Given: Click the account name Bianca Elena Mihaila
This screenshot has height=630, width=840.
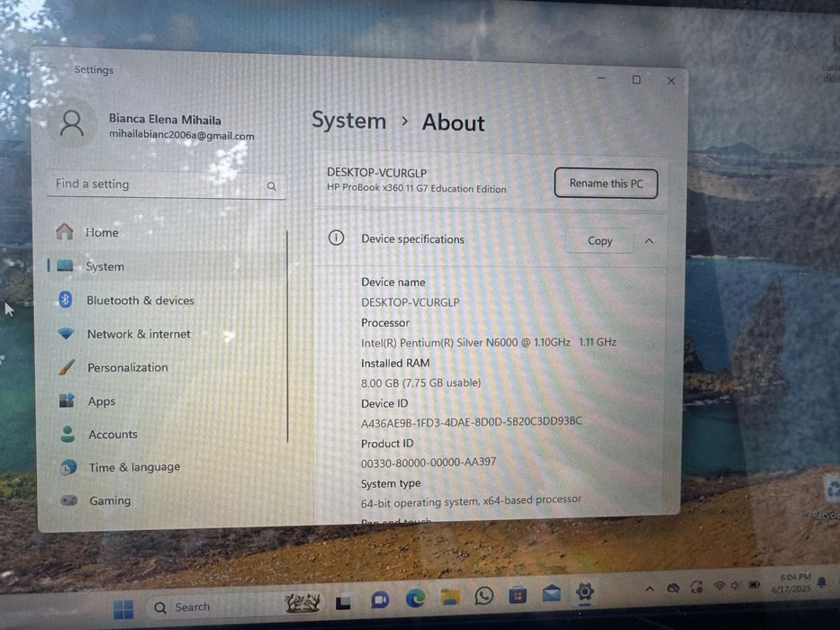Looking at the screenshot, I should [x=165, y=119].
